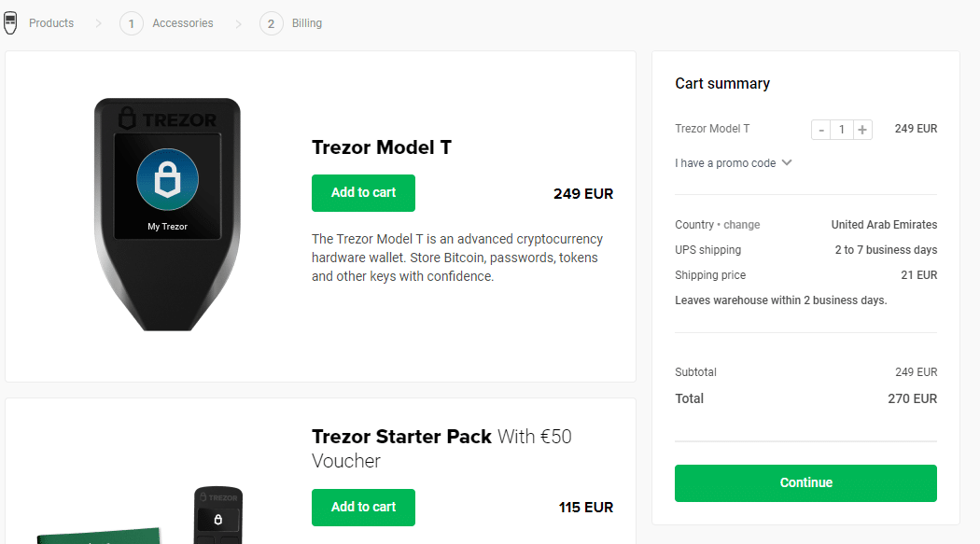
Task: Click the Trezor Model T product photo
Action: pos(166,213)
